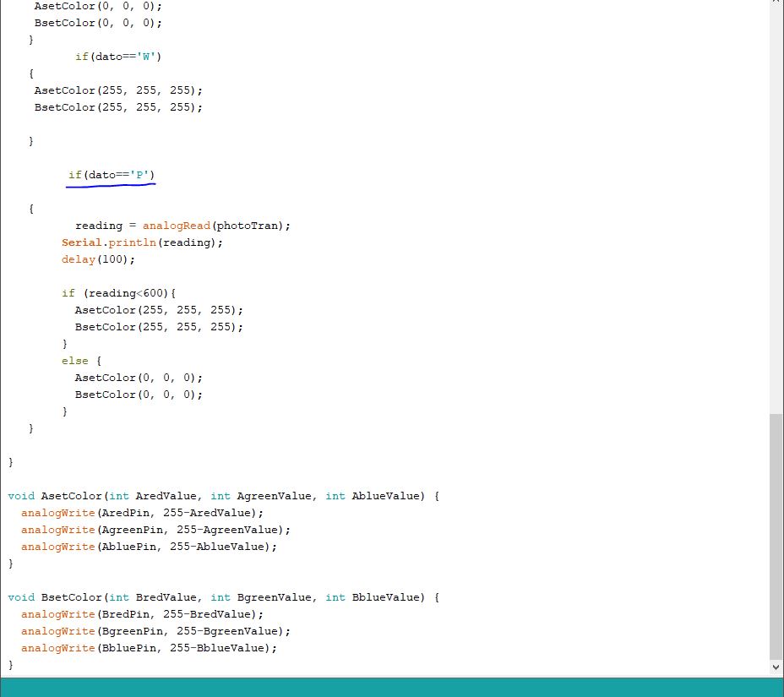Click the else { line
Image resolution: width=784 pixels, height=697 pixels.
(81, 361)
